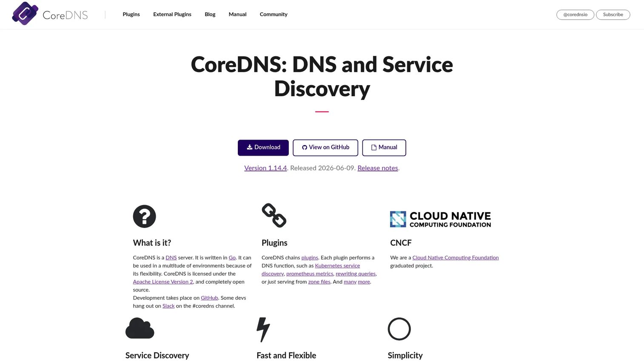The image size is (644, 362).
Task: Follow the Go language link
Action: coord(232,258)
